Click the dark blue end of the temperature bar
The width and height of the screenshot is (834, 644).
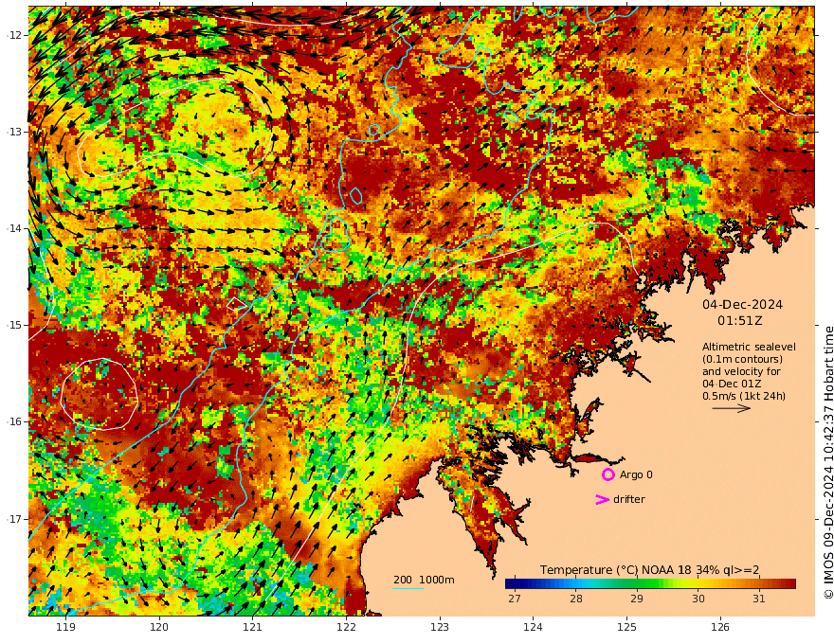(x=512, y=584)
